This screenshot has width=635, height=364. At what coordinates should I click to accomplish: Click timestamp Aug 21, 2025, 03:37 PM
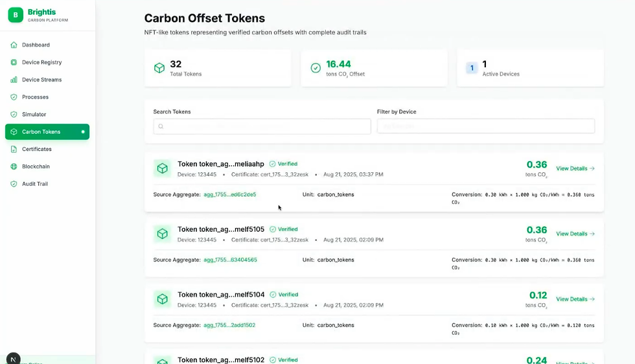(x=353, y=174)
